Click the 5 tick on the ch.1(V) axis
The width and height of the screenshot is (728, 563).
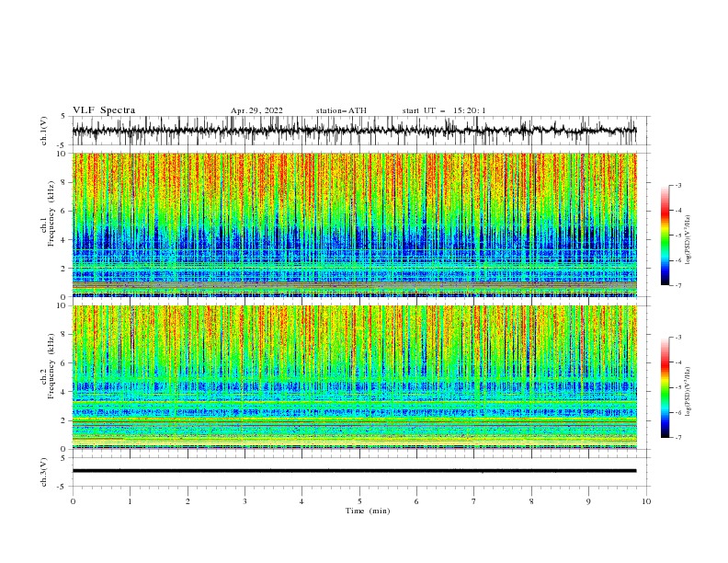pos(63,117)
